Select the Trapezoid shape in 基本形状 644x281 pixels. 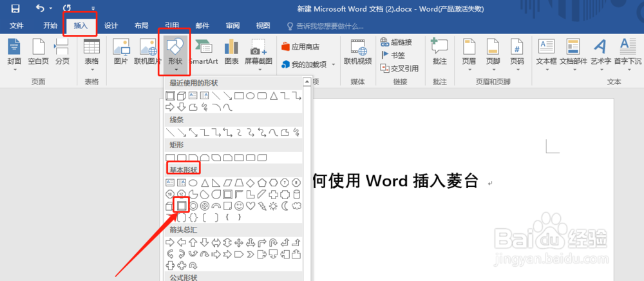pyautogui.click(x=239, y=182)
